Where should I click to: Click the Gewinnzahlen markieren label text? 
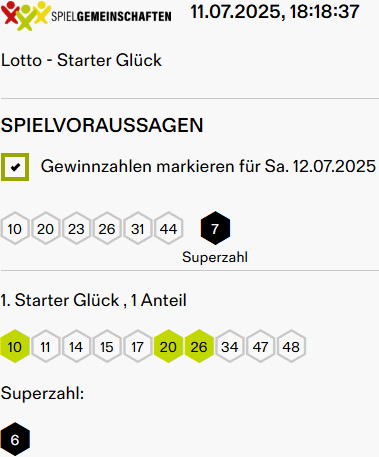(x=208, y=166)
